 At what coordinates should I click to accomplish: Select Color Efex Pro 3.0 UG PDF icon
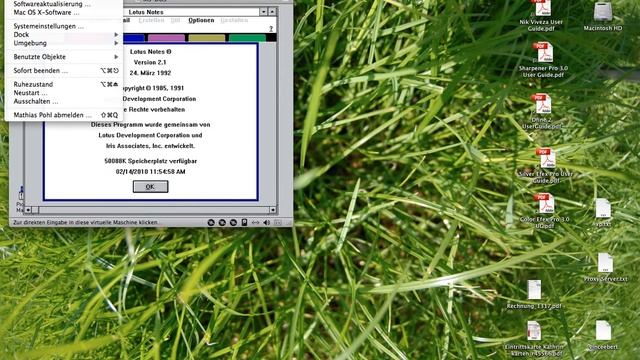pyautogui.click(x=544, y=203)
